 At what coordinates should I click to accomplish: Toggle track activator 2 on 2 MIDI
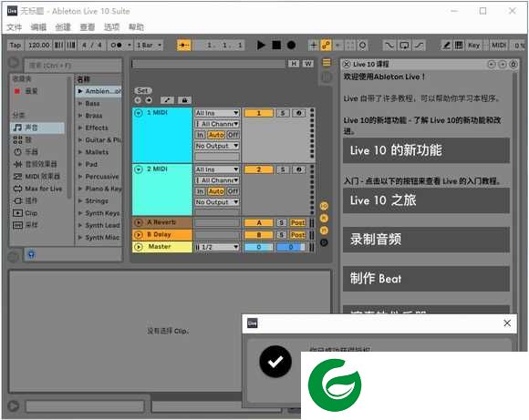point(258,169)
